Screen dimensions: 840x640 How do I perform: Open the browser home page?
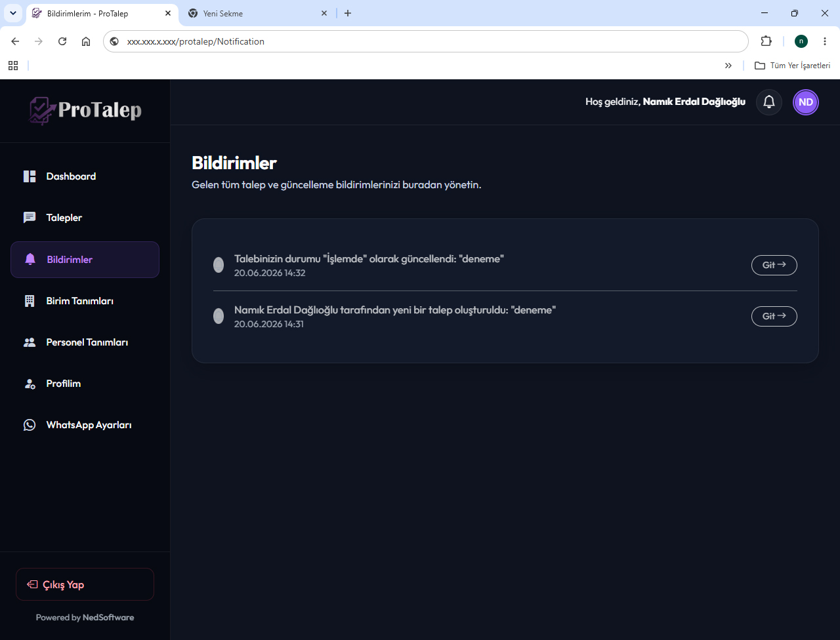[x=86, y=41]
